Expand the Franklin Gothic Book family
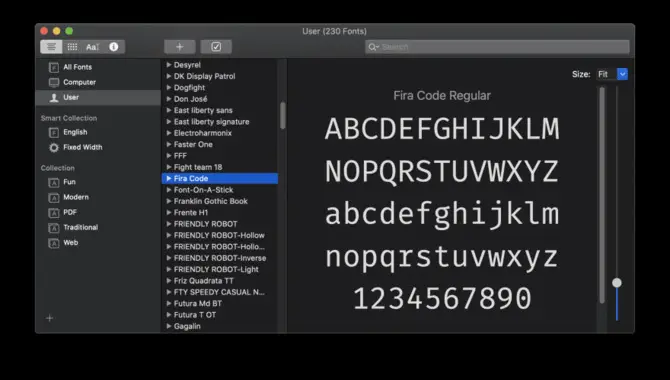The width and height of the screenshot is (670, 380). pos(169,201)
